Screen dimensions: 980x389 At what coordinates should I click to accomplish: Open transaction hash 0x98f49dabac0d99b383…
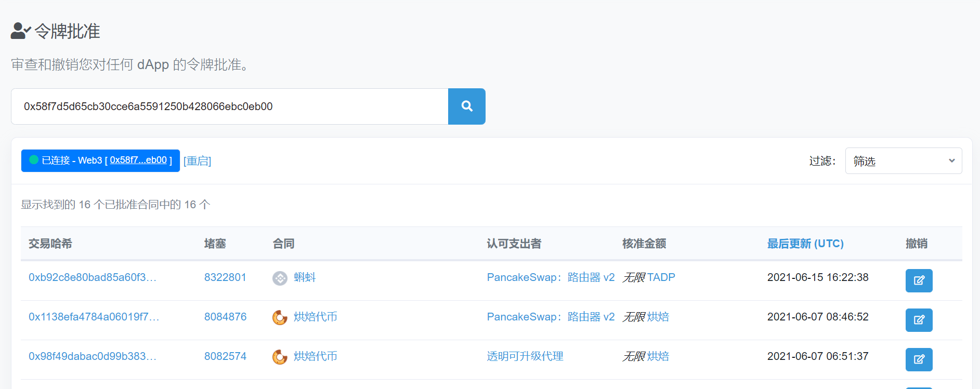[x=92, y=356]
